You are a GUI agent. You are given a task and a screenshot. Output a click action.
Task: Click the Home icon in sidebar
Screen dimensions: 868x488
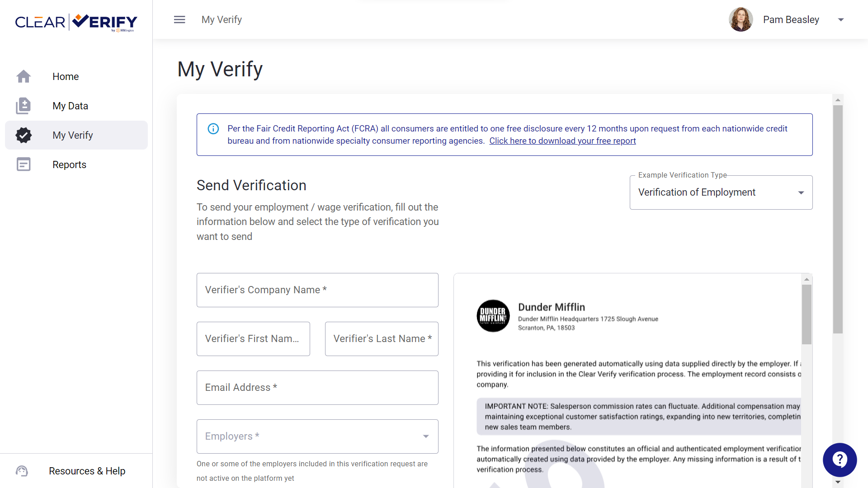[x=24, y=76]
